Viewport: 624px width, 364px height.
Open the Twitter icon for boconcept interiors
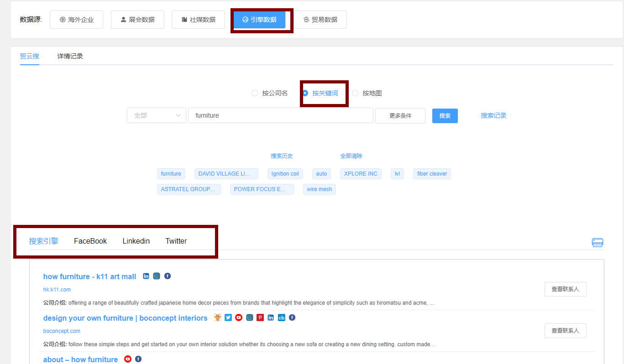tap(228, 317)
